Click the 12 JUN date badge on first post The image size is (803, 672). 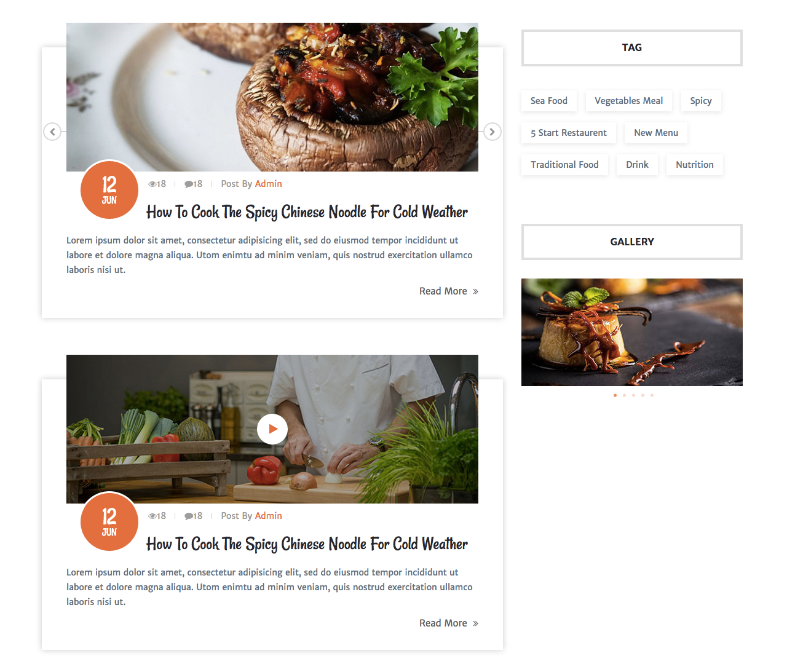pyautogui.click(x=109, y=190)
